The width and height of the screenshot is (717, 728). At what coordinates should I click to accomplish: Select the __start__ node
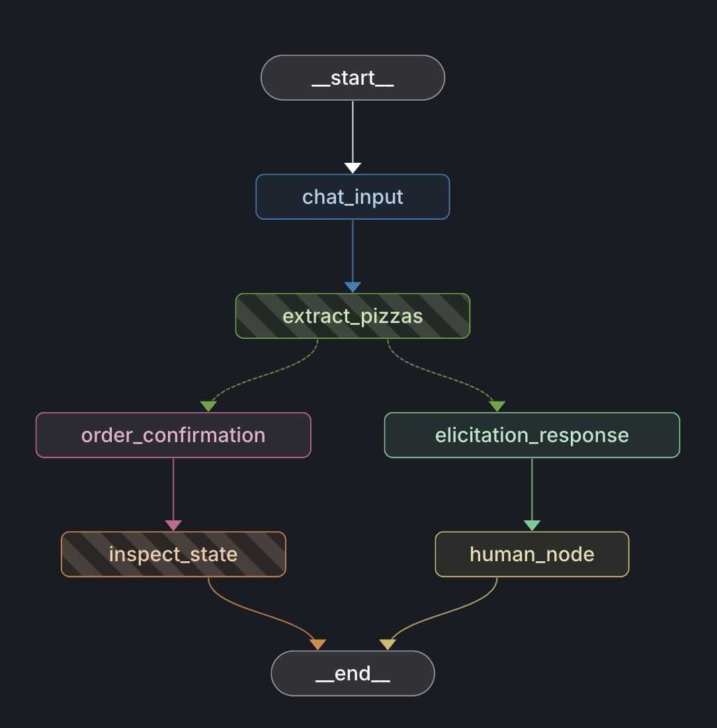[x=353, y=77]
